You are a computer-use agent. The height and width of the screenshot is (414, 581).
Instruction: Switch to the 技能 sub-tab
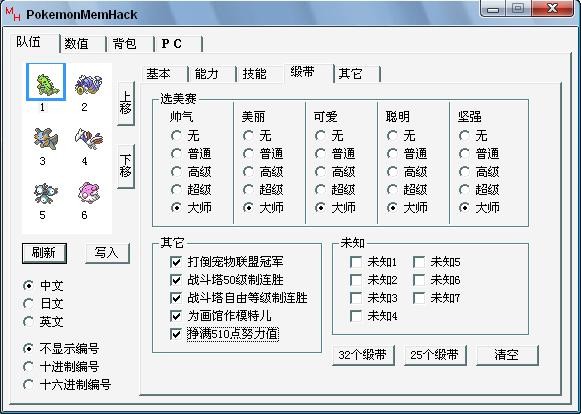[259, 73]
